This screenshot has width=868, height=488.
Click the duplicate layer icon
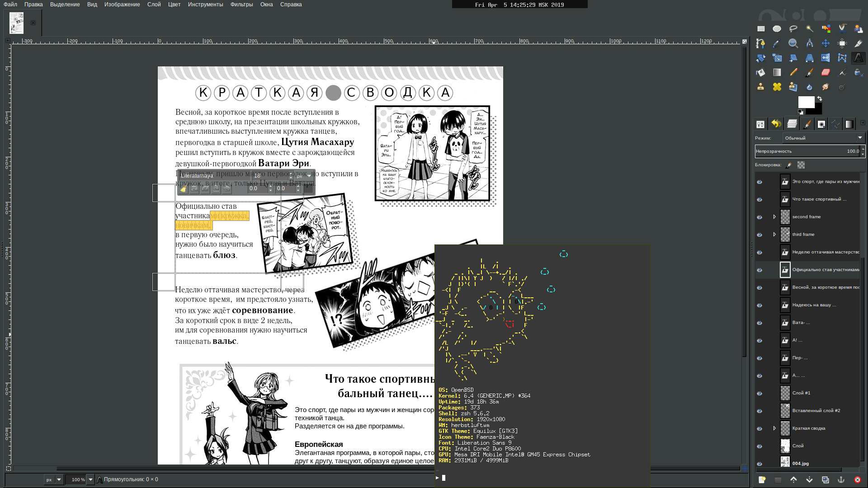coord(825,480)
